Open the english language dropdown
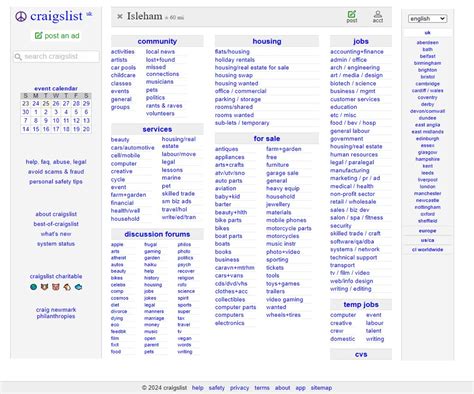474x394 pixels. pos(427,19)
